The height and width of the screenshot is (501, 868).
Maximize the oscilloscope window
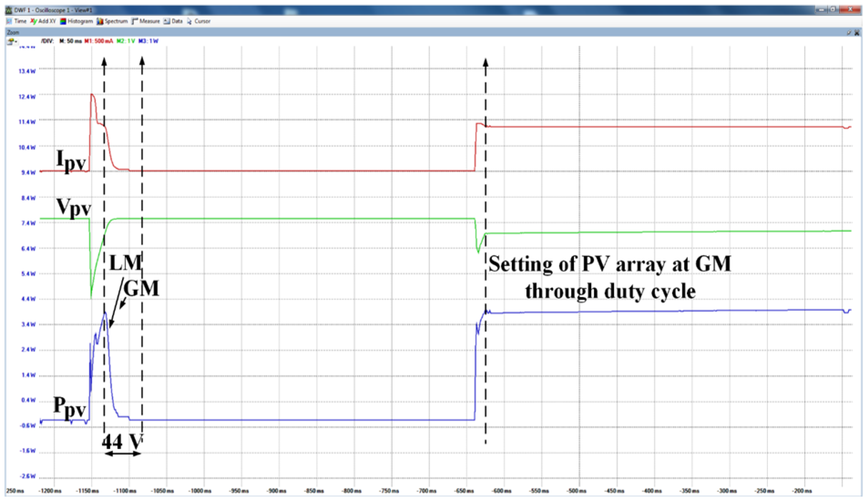pos(833,10)
